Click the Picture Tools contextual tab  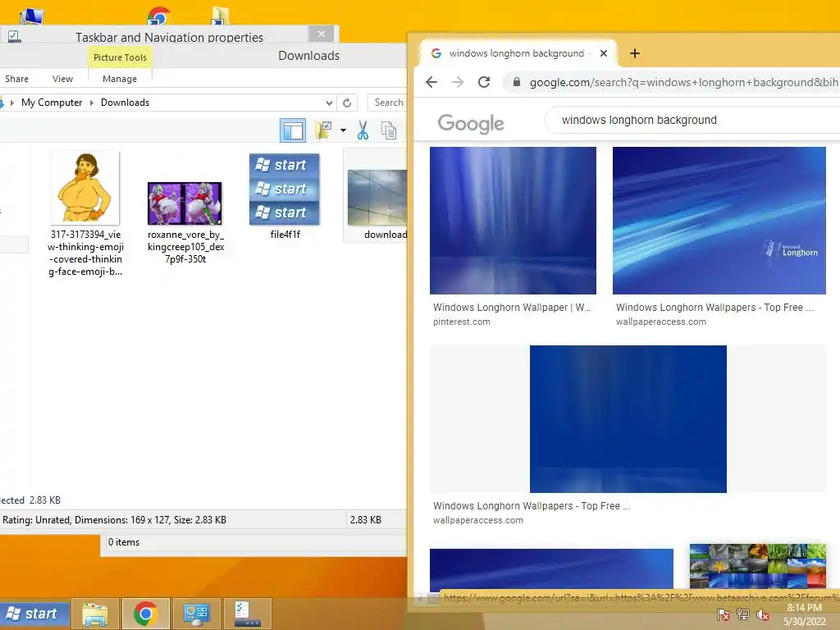click(120, 57)
